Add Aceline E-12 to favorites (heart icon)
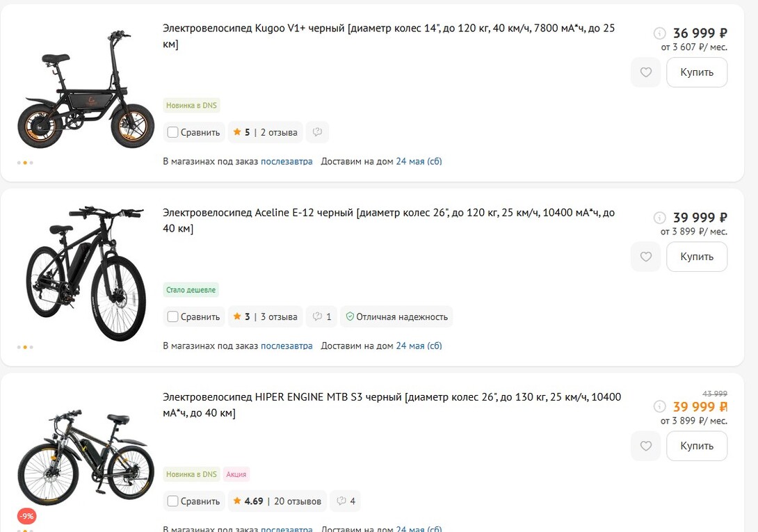Viewport: 758px width, 532px height. click(645, 257)
